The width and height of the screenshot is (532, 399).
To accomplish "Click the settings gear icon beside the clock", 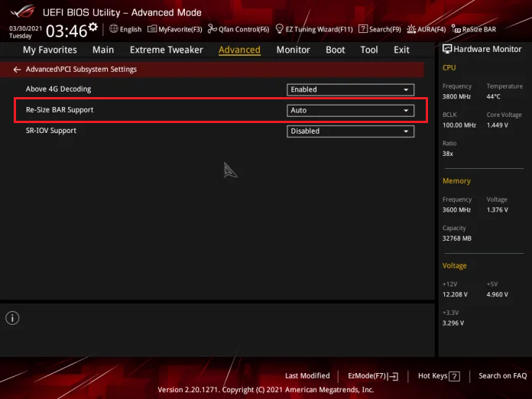I will point(93,27).
